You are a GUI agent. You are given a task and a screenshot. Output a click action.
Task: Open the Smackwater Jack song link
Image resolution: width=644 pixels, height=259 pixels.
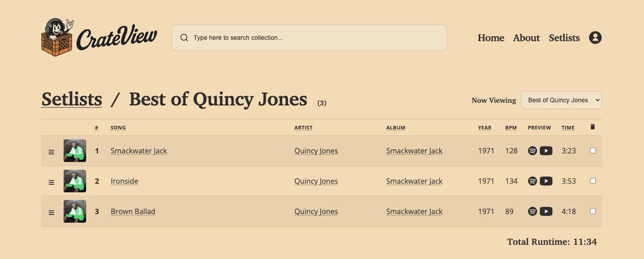(x=139, y=151)
